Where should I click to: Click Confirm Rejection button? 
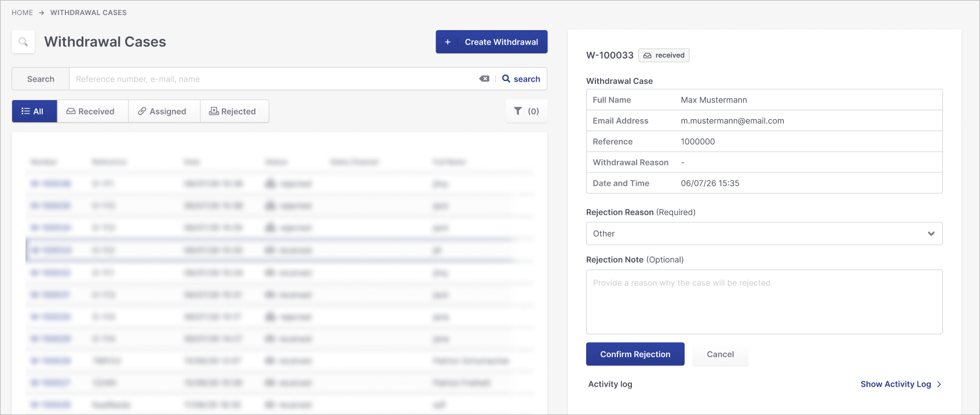pos(635,354)
